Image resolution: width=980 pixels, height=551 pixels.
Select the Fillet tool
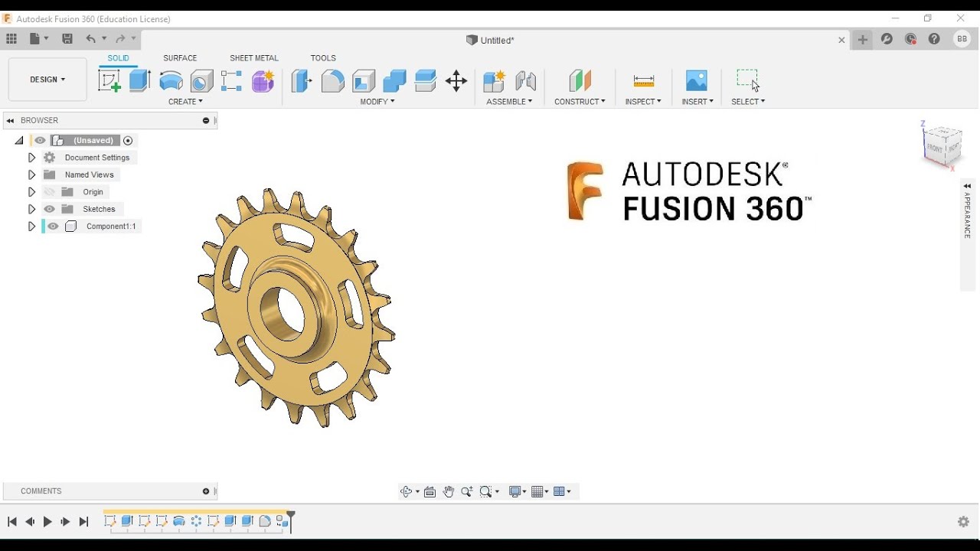point(332,80)
